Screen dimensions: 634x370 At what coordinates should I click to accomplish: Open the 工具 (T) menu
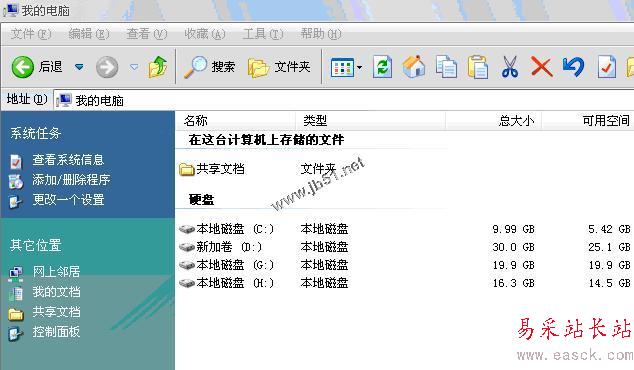[263, 34]
